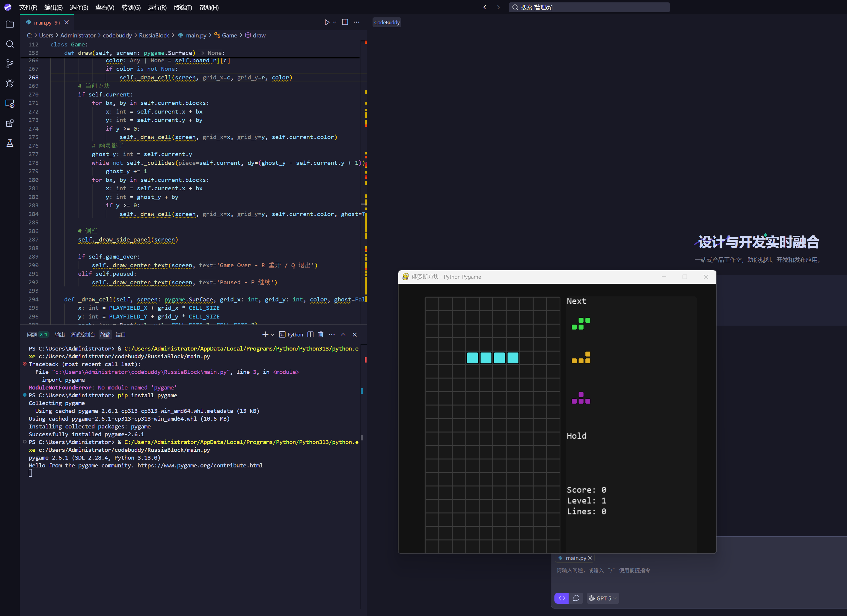847x616 pixels.
Task: Switch to code craft mode toggle
Action: click(x=561, y=598)
